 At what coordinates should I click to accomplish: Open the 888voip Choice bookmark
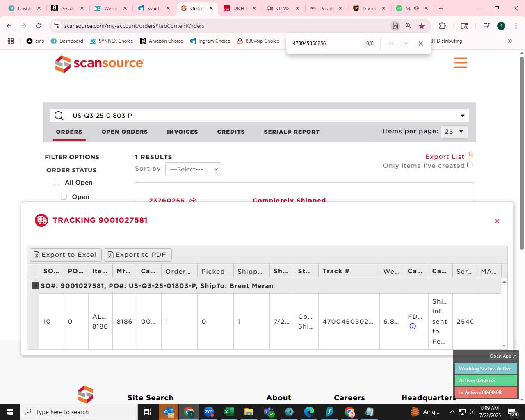point(258,41)
